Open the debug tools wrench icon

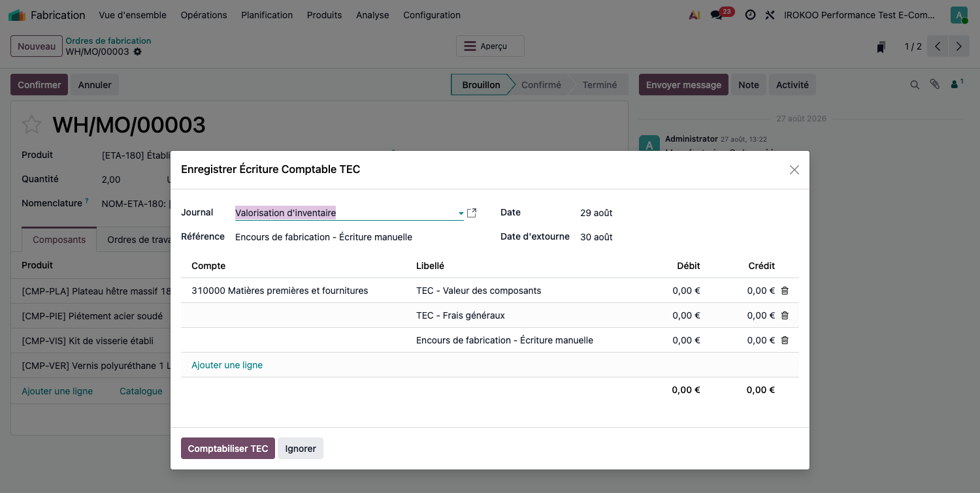tap(770, 15)
